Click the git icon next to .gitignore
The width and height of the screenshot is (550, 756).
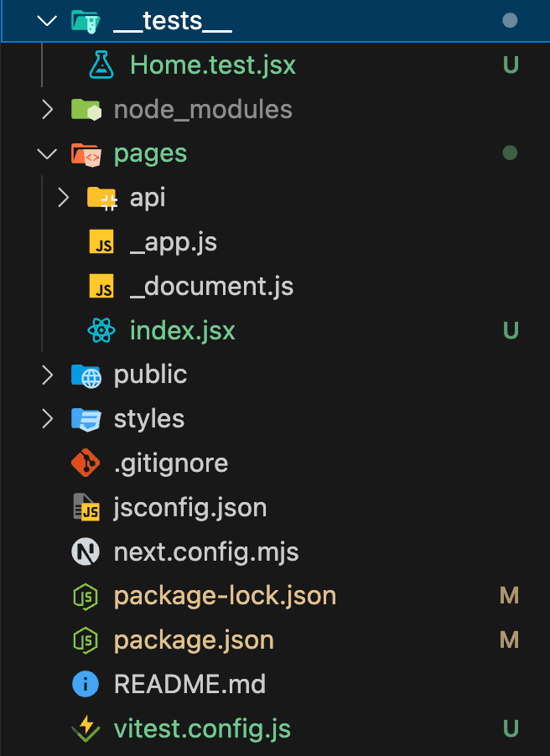(x=86, y=463)
